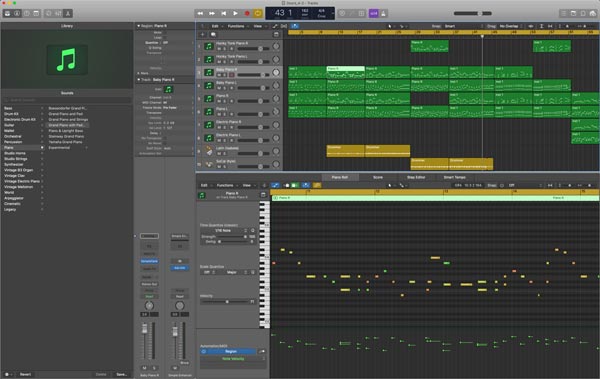Toggle the yellow Cycle button in the transport
This screenshot has height=379, width=600.
(258, 13)
